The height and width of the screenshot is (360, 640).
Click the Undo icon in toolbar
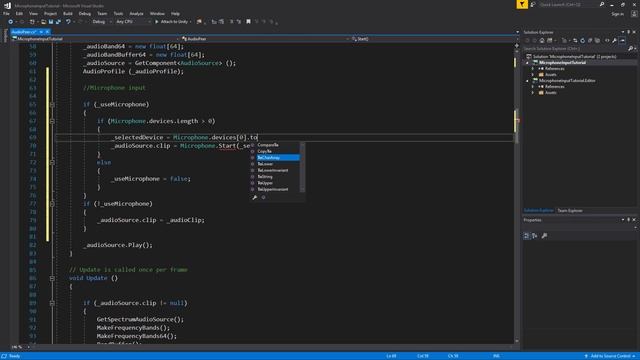click(68, 22)
